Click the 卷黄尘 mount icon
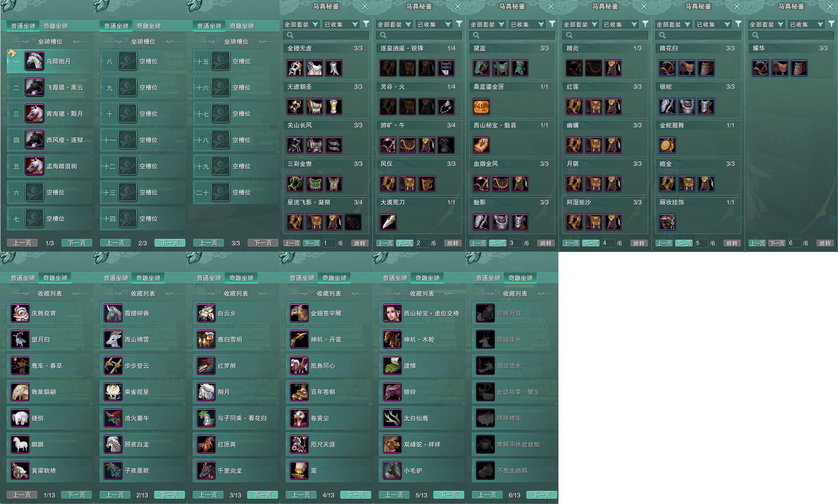 click(x=299, y=418)
